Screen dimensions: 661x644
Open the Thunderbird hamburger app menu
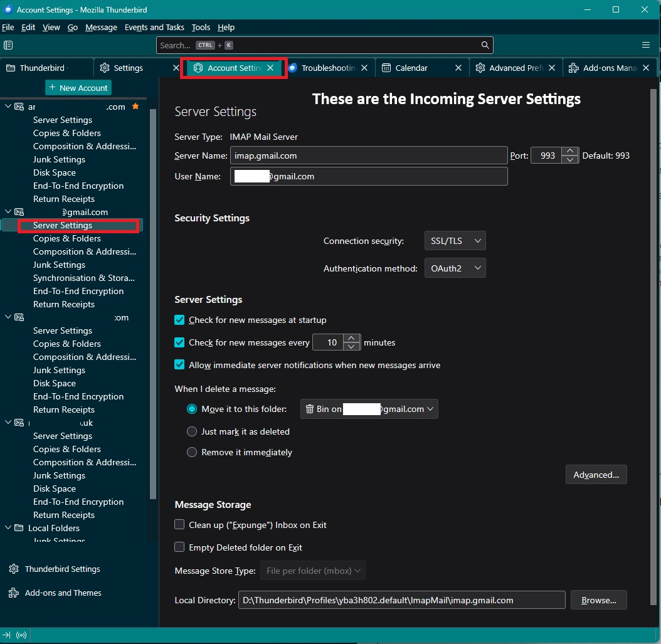pos(645,45)
